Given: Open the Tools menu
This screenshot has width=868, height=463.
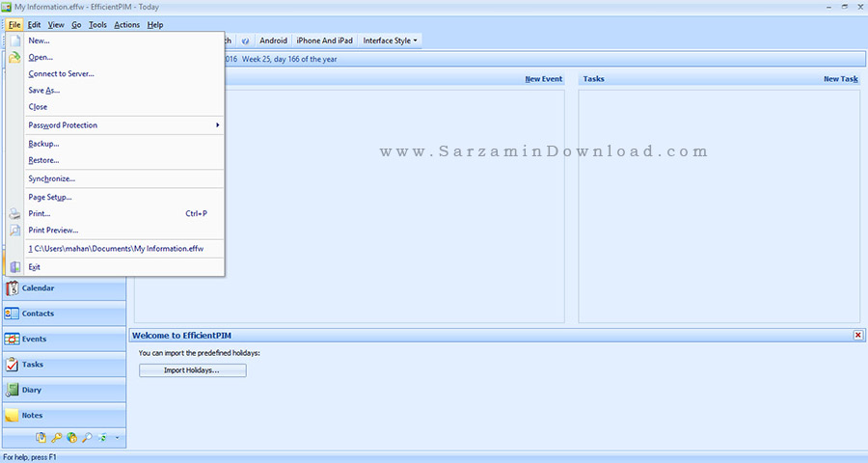Looking at the screenshot, I should pos(97,24).
